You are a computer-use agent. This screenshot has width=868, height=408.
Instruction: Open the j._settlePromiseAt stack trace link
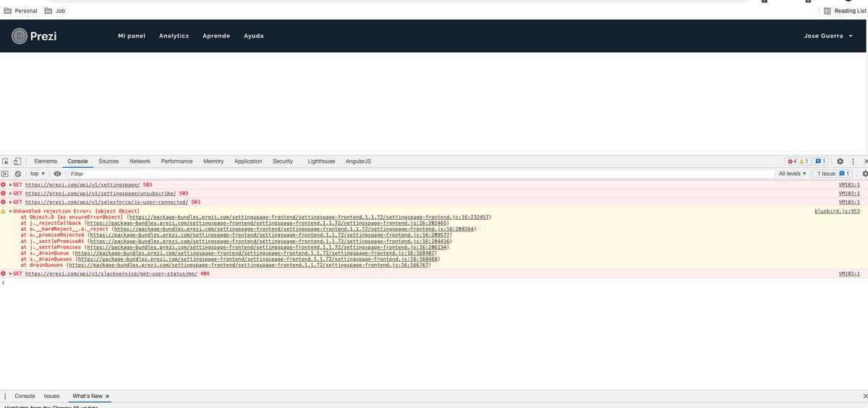(x=270, y=241)
